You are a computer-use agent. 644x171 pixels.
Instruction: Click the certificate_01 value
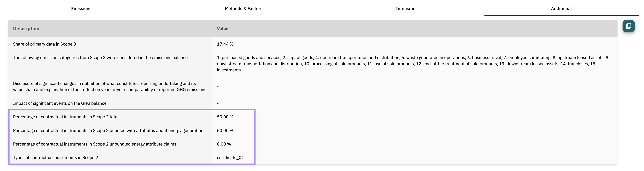(x=230, y=157)
